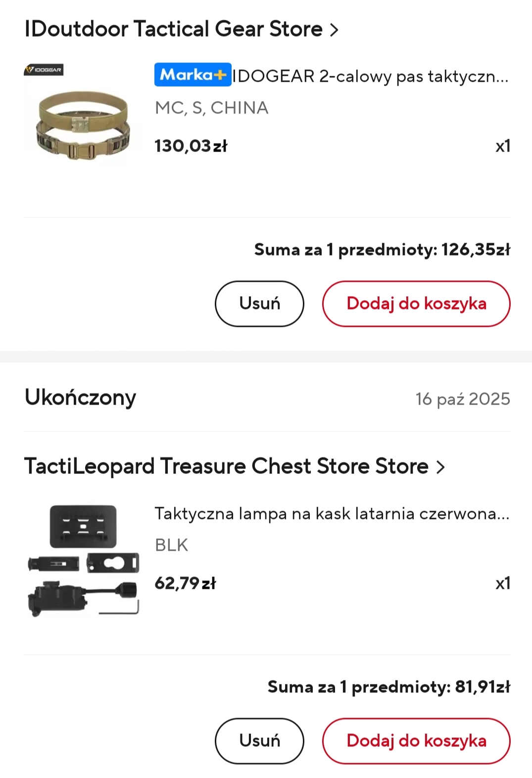
Task: Add the helmet light to cart again
Action: pos(416,741)
